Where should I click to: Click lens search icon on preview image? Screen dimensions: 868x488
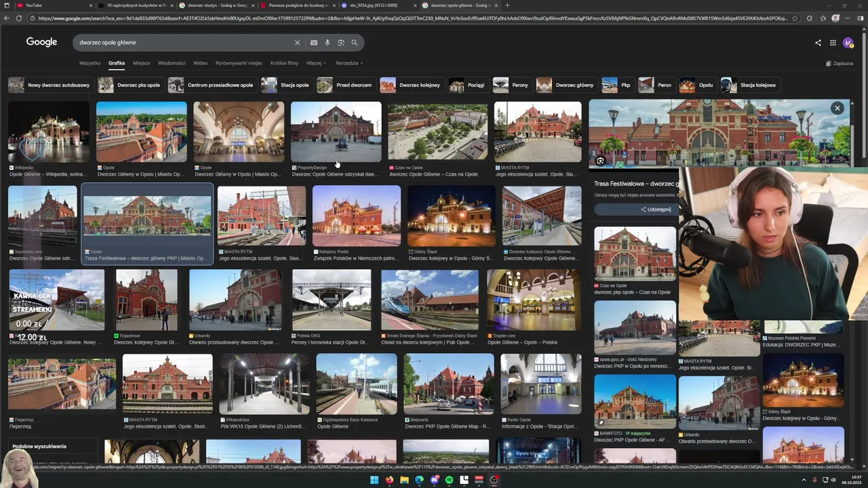[x=600, y=161]
